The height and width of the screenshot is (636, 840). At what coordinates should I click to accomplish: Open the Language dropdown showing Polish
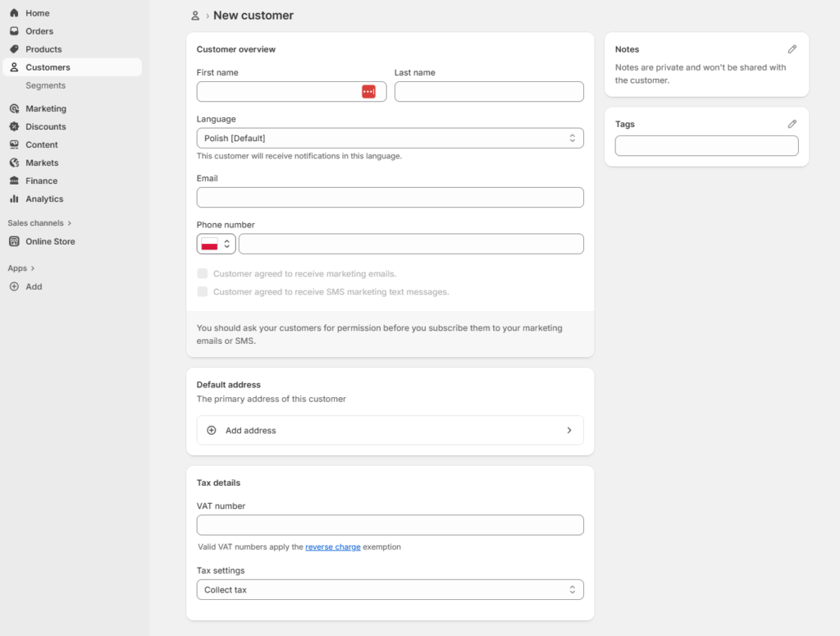tap(390, 138)
